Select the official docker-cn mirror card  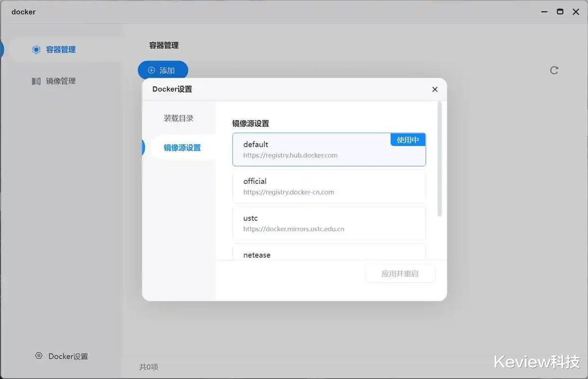pos(329,186)
